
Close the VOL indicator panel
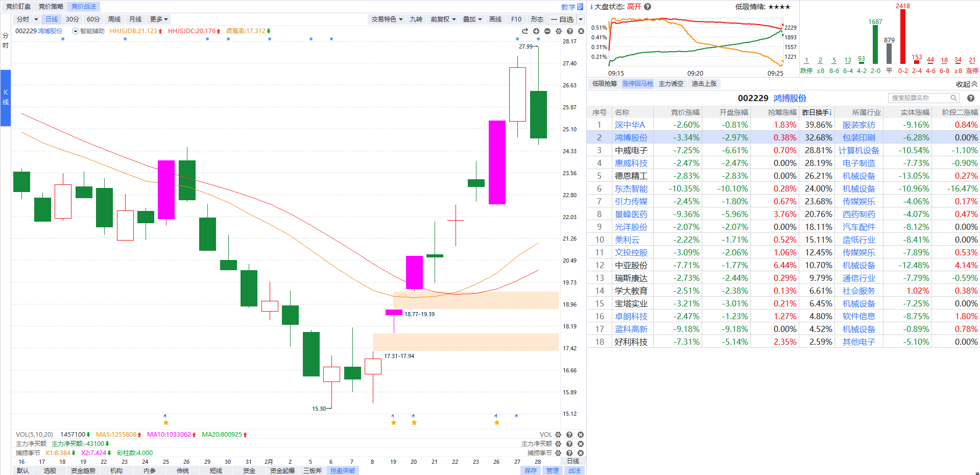pyautogui.click(x=581, y=435)
